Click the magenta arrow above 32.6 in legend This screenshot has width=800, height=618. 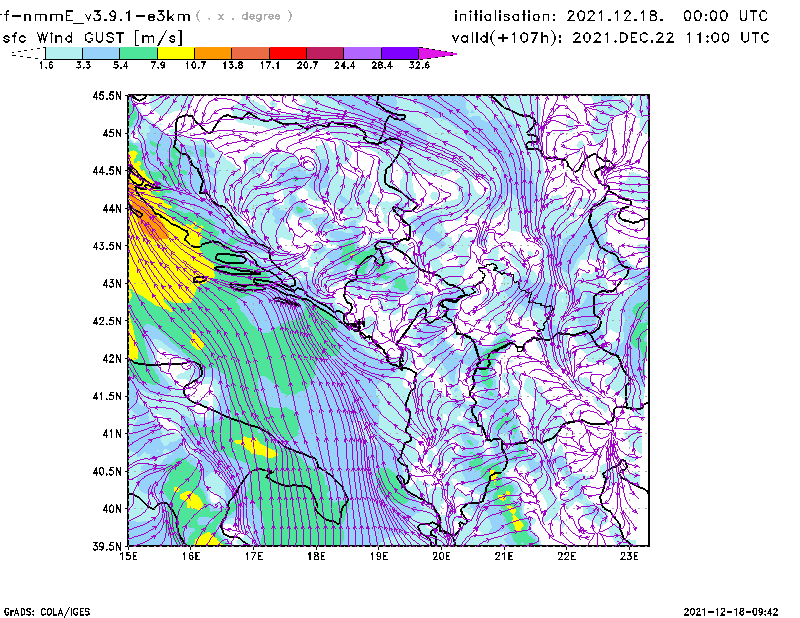[437, 53]
